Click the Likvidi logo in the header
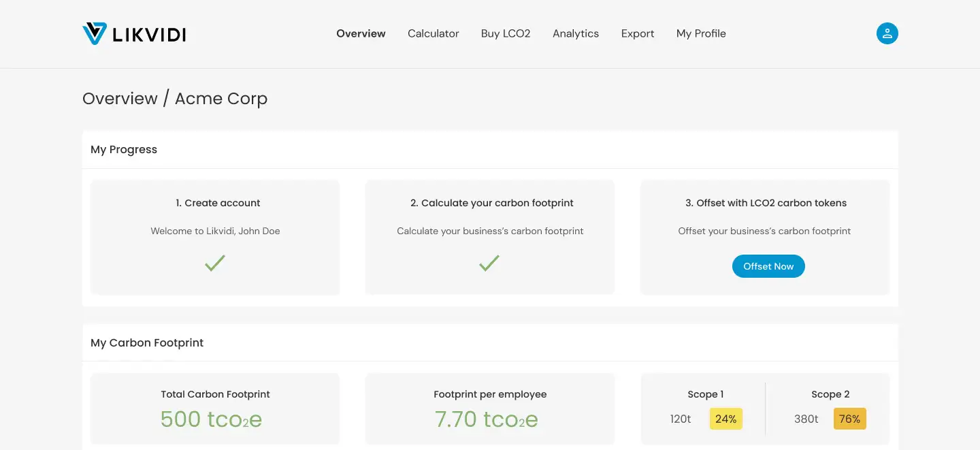Viewport: 980px width, 450px height. [134, 34]
